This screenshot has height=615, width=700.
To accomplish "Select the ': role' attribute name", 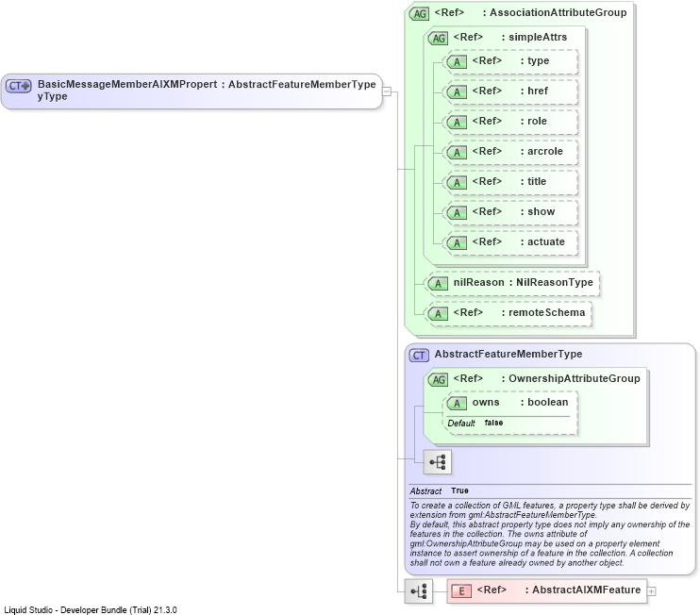I will (x=533, y=122).
